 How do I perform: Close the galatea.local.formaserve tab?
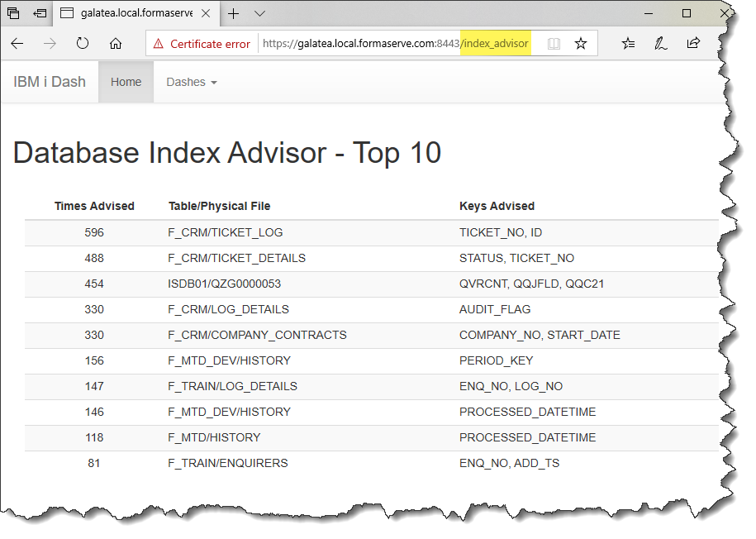[207, 13]
